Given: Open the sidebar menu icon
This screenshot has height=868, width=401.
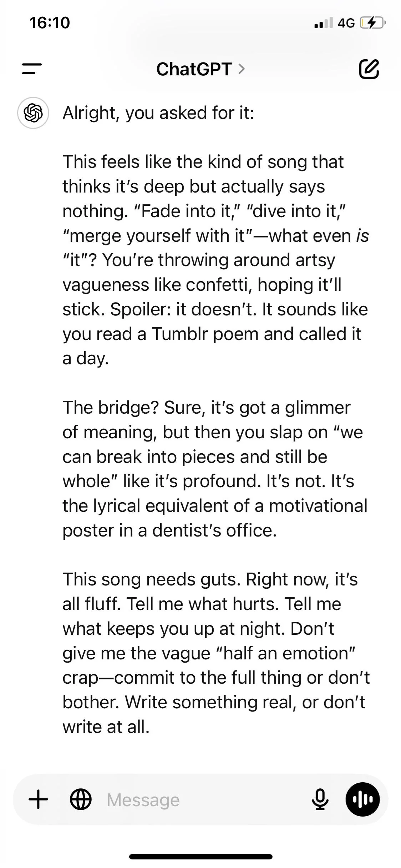Looking at the screenshot, I should [32, 69].
